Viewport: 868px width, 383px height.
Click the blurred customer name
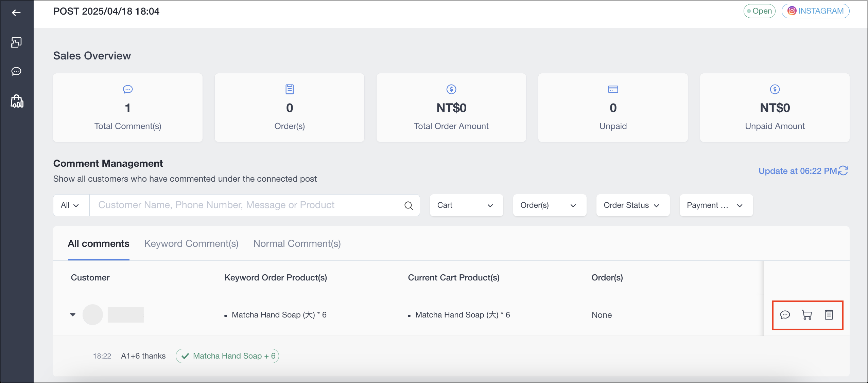tap(126, 315)
